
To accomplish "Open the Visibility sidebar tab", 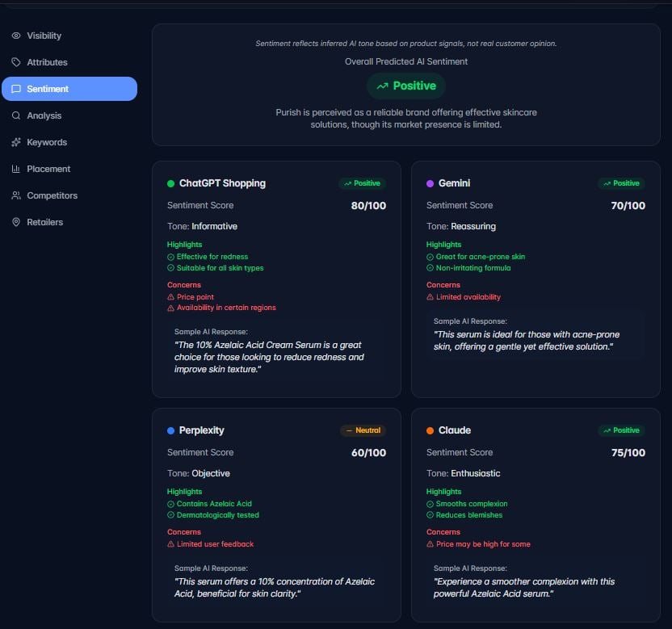I will (x=69, y=36).
